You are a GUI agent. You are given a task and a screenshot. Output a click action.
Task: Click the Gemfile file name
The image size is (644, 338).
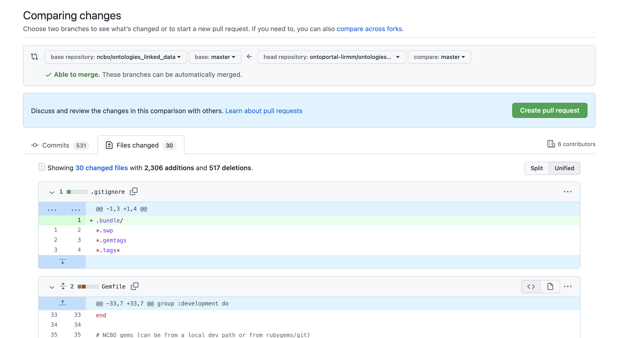pyautogui.click(x=113, y=286)
